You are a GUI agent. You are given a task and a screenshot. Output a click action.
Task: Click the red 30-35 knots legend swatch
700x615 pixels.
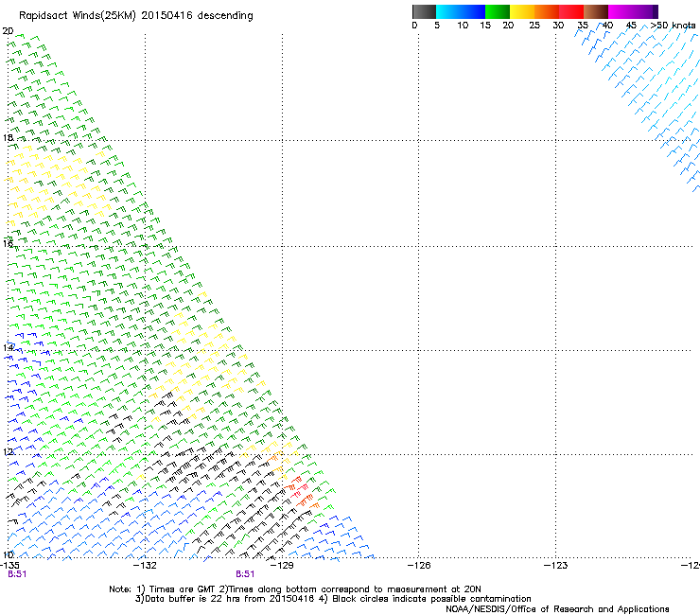point(571,11)
